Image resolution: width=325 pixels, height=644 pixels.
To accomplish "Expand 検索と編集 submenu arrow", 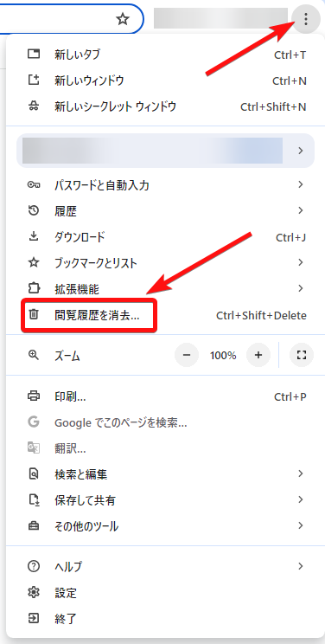I will [x=301, y=474].
